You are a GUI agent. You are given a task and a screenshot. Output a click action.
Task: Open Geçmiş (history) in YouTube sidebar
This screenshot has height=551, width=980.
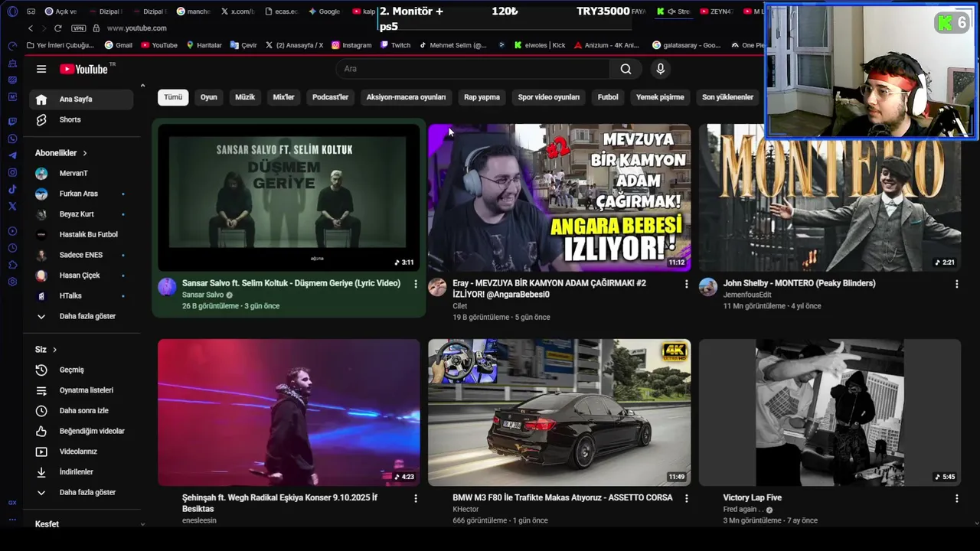[81, 370]
